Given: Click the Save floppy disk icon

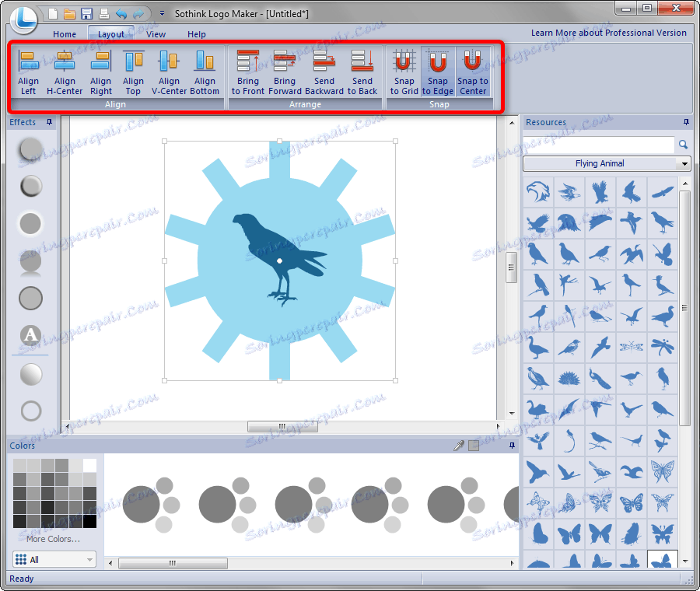Looking at the screenshot, I should [86, 14].
